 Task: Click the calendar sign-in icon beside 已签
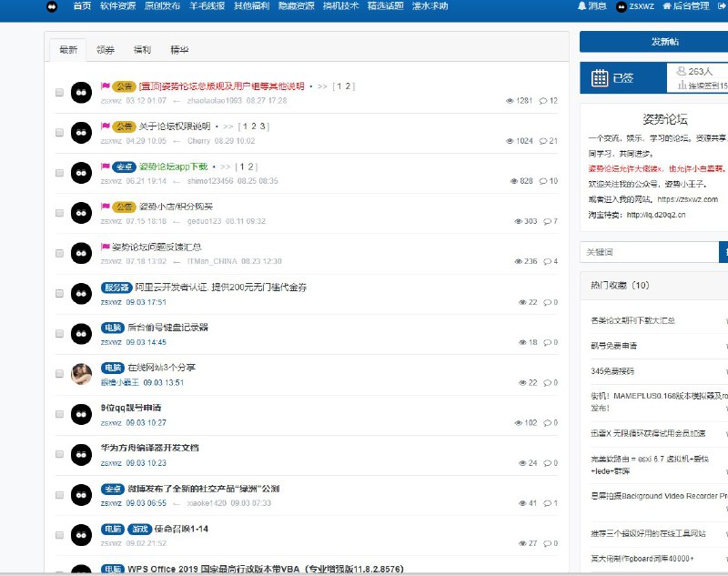pyautogui.click(x=600, y=78)
